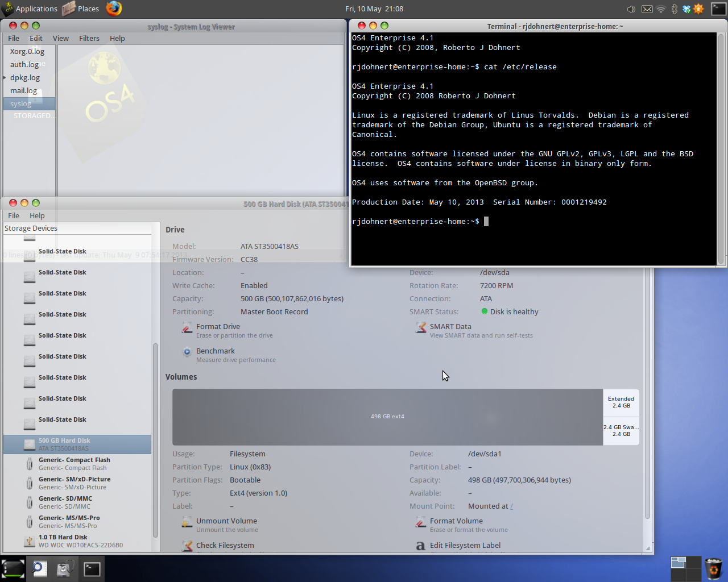Select syslog in log list
This screenshot has width=728, height=582.
point(29,104)
